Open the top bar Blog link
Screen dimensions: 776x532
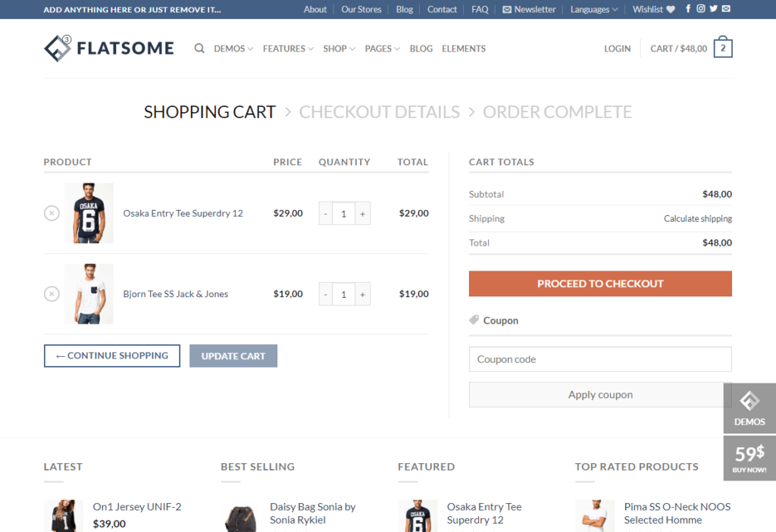click(x=405, y=9)
